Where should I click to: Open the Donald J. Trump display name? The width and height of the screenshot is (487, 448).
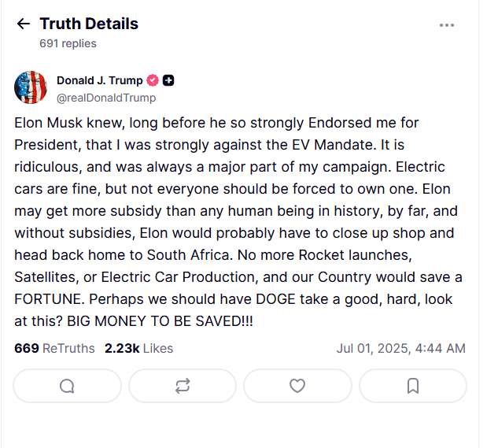click(99, 80)
